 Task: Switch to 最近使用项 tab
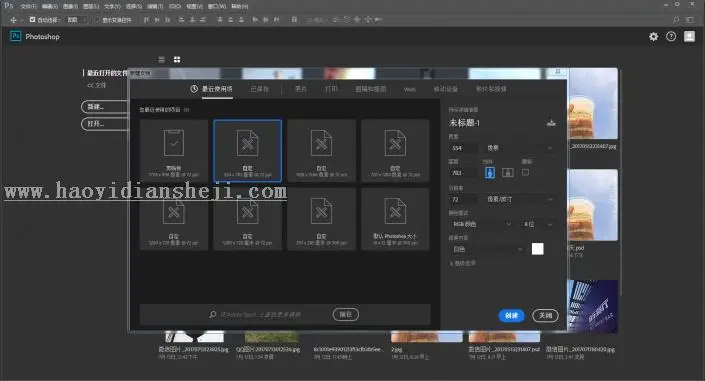pyautogui.click(x=212, y=89)
